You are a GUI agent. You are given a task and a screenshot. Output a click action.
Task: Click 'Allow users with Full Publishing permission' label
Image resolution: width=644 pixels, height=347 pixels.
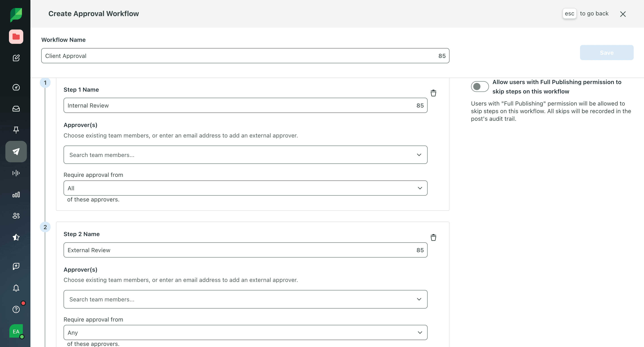(557, 87)
